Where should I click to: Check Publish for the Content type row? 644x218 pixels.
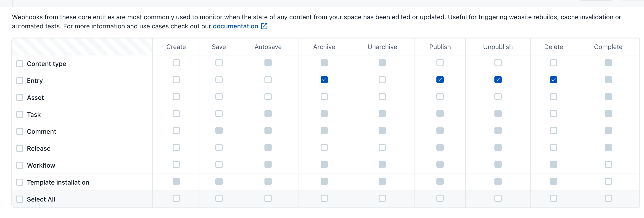(x=440, y=63)
